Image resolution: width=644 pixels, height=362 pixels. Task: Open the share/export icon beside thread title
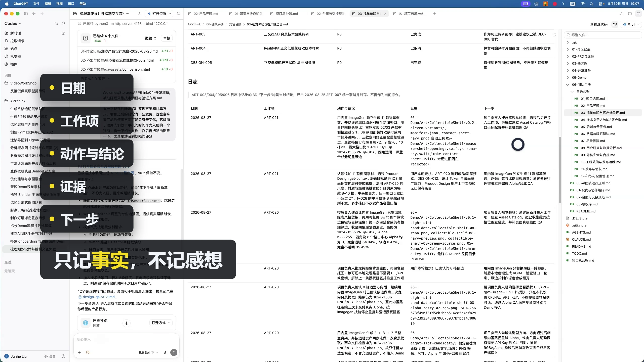(x=140, y=14)
